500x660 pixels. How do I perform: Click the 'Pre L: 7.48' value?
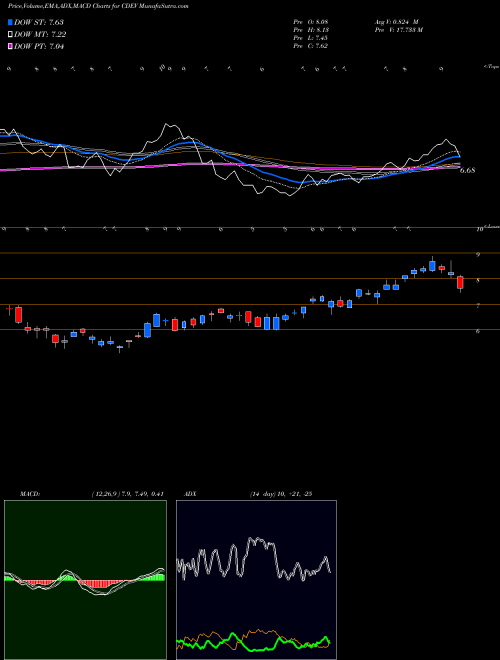(x=311, y=38)
